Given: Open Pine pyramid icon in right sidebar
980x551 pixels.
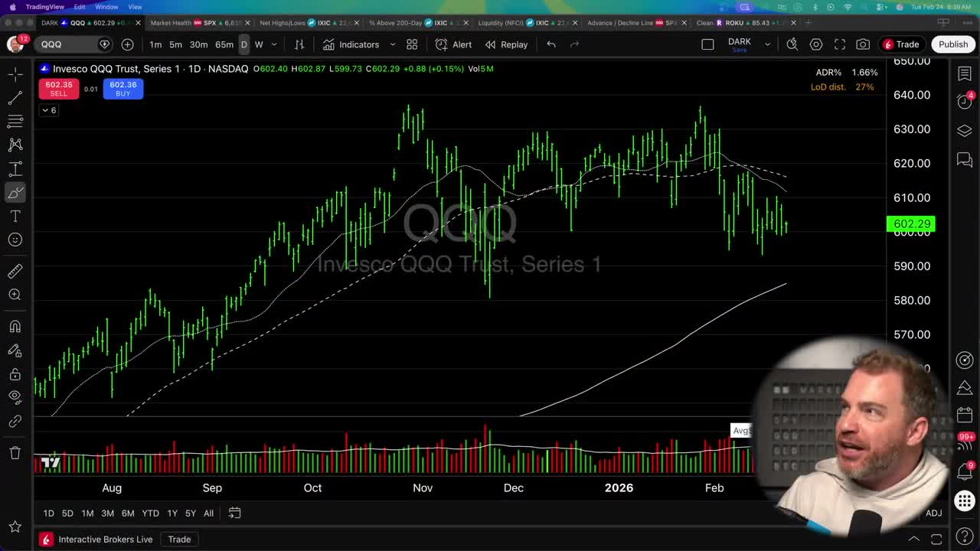Looking at the screenshot, I should (x=965, y=389).
